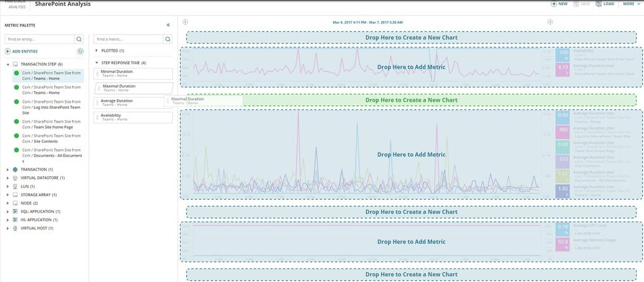Click the 1.02 dark blue legend swatch
The width and height of the screenshot is (644, 282).
coord(562,191)
